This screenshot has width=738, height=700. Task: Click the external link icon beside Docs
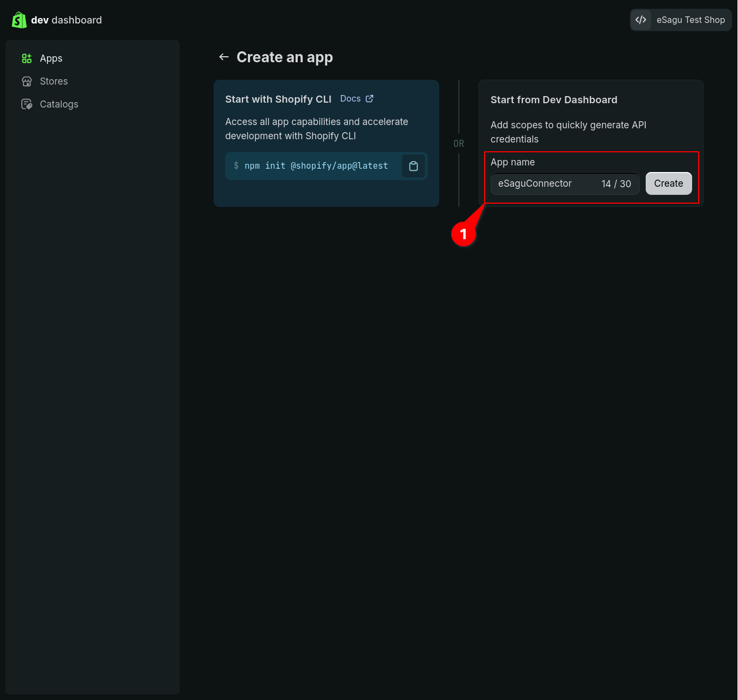370,99
